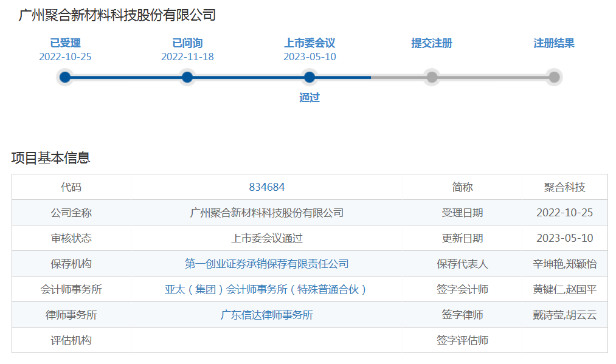Click the 代码 label cell

(71, 187)
